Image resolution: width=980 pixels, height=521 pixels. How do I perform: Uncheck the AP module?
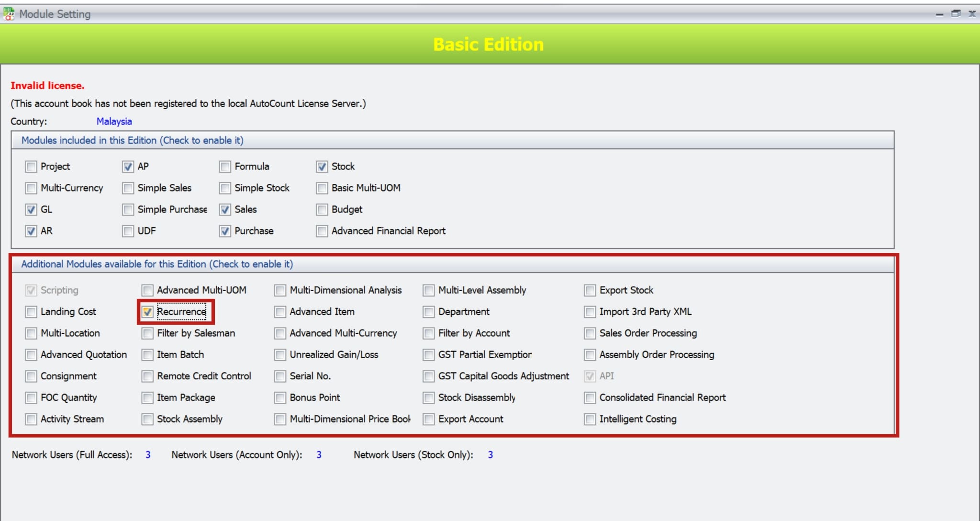pos(128,166)
